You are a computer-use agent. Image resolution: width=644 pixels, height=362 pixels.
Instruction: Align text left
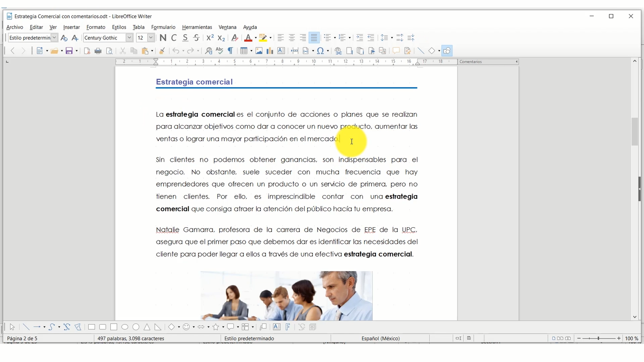tap(281, 38)
